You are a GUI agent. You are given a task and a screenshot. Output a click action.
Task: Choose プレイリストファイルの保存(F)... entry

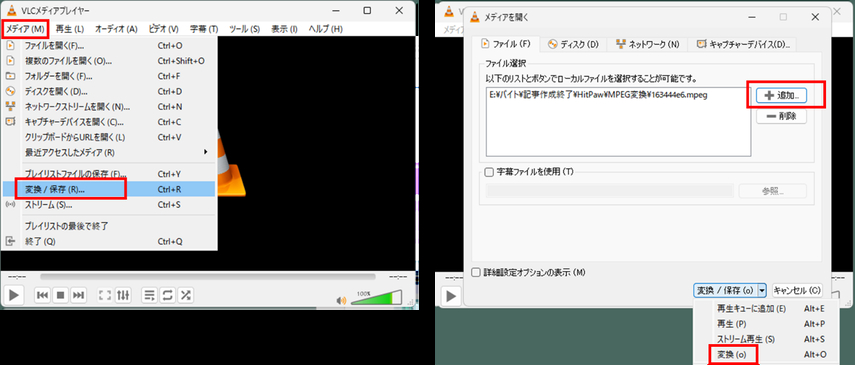coord(109,174)
